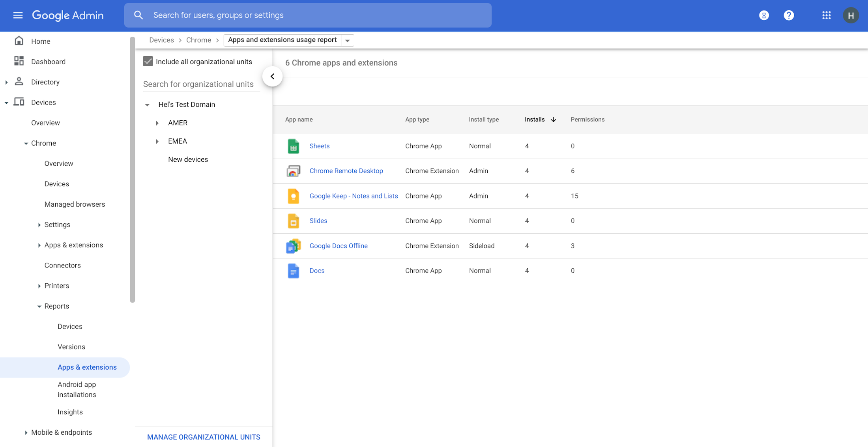Collapse the Chrome submenu arrow
This screenshot has width=868, height=447.
point(26,143)
